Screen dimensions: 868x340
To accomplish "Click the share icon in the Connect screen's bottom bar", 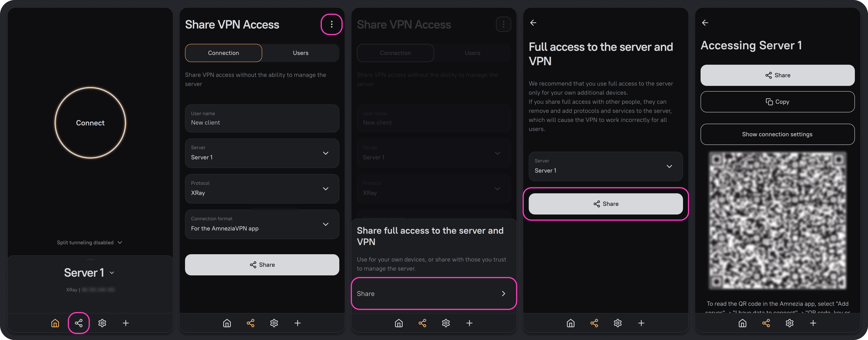I will 78,323.
